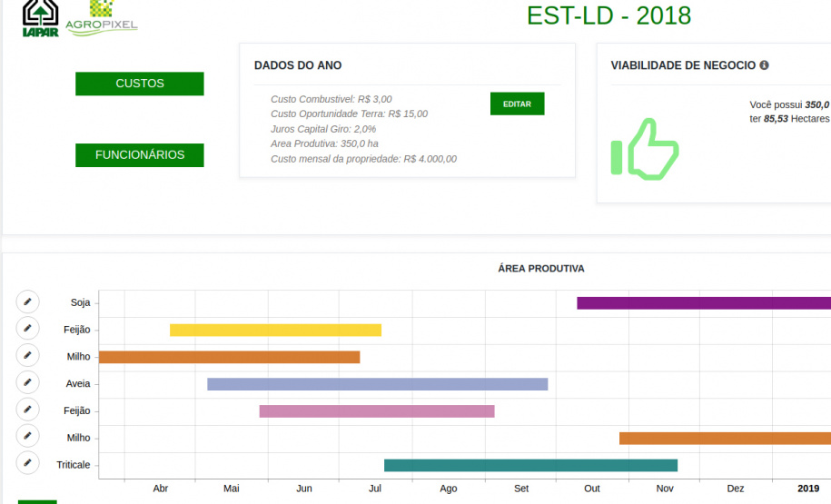Go to the FUNCIONÁRIOS page
The image size is (831, 504).
click(x=140, y=155)
